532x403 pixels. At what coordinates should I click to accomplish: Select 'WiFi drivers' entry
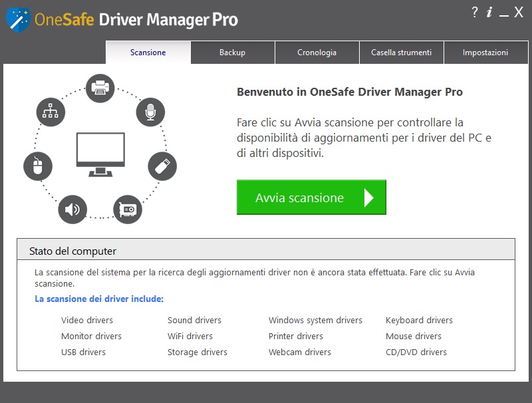click(190, 336)
